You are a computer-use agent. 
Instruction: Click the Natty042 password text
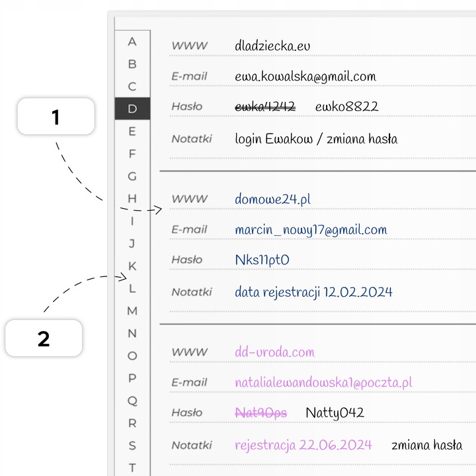pyautogui.click(x=335, y=413)
